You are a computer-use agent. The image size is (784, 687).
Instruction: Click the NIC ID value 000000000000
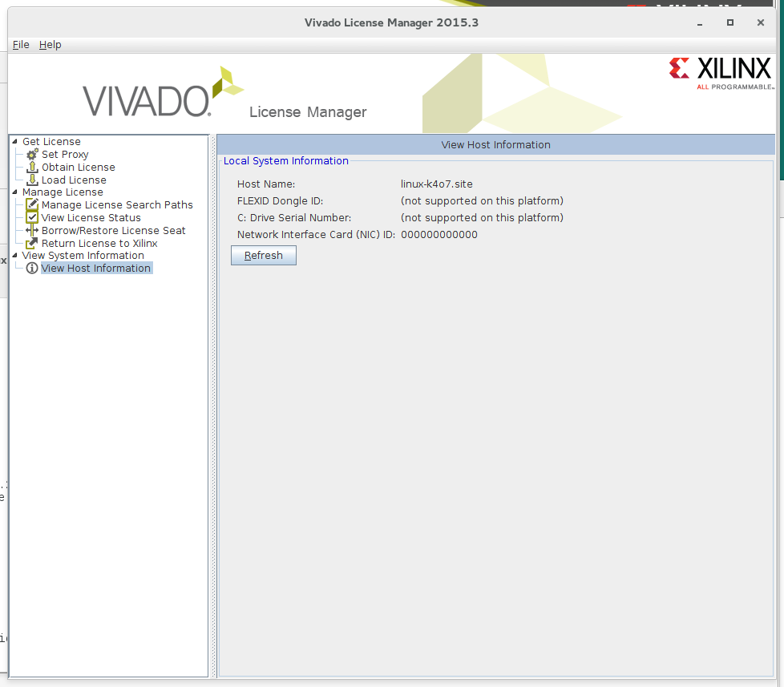point(439,235)
